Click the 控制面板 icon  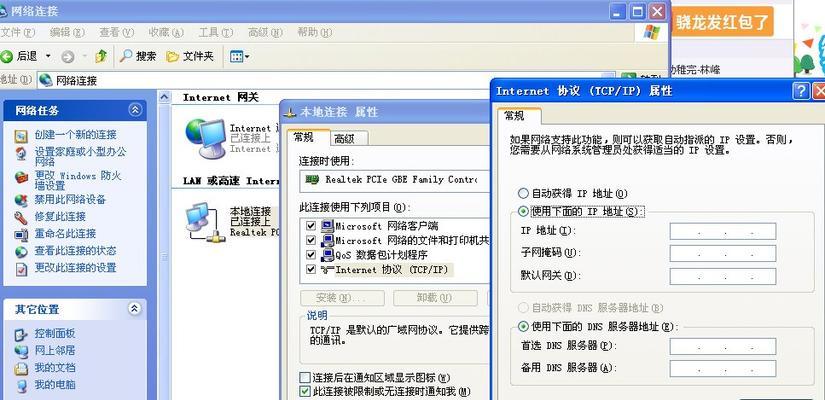[21, 334]
